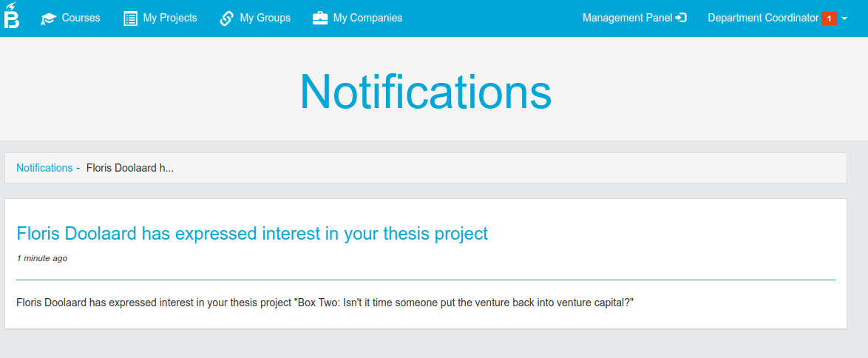868x358 pixels.
Task: Open the Management Panel link
Action: point(634,18)
